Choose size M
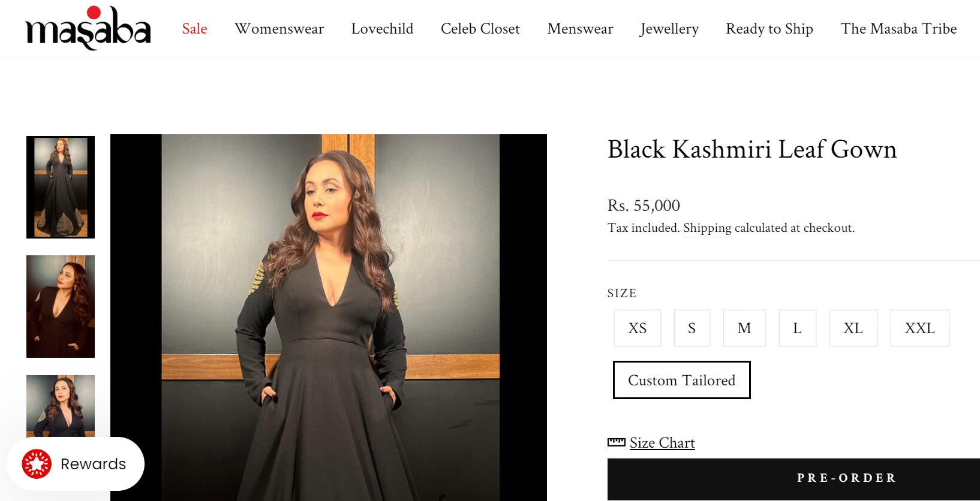 744,328
